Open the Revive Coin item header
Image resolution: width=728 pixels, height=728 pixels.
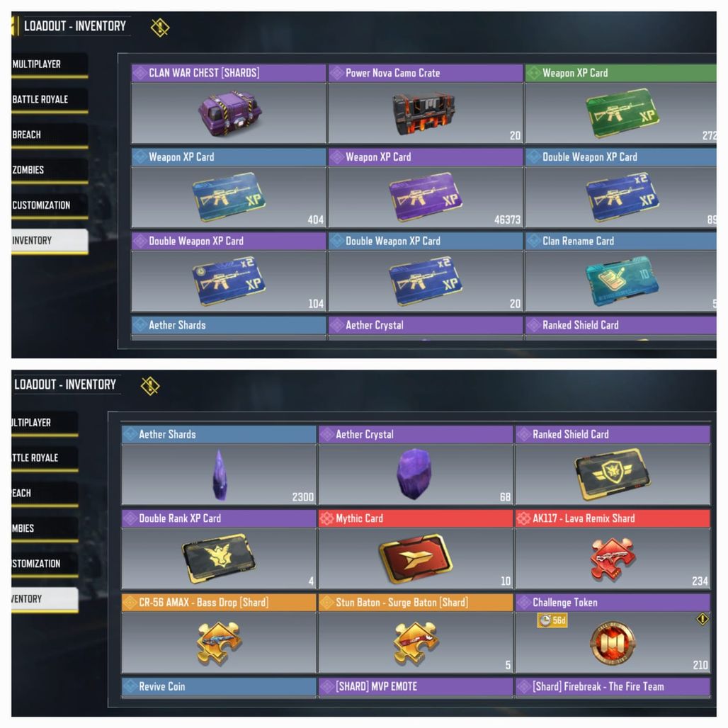(219, 687)
